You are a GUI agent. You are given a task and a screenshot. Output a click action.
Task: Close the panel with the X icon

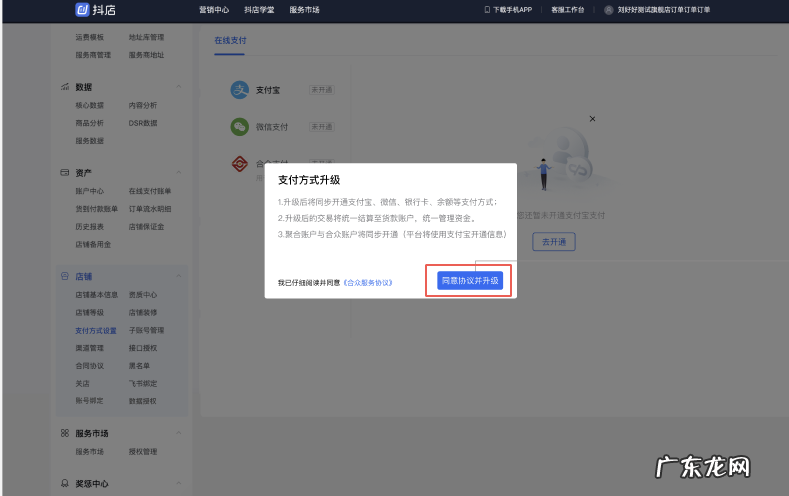click(592, 119)
